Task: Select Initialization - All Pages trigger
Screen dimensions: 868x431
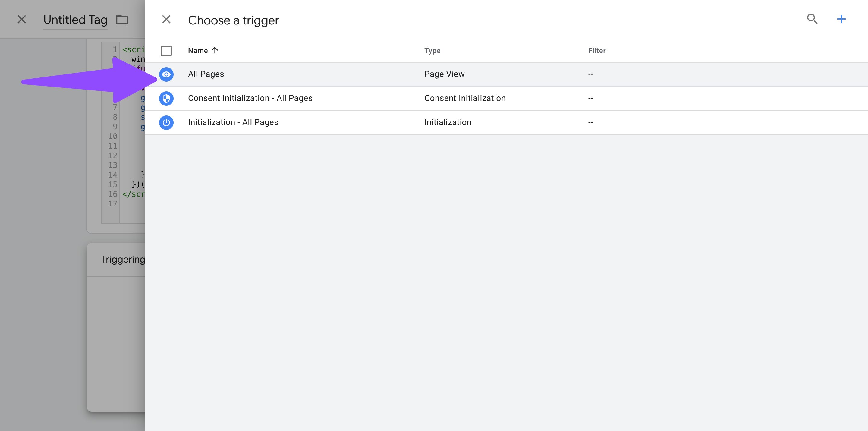Action: pyautogui.click(x=233, y=122)
